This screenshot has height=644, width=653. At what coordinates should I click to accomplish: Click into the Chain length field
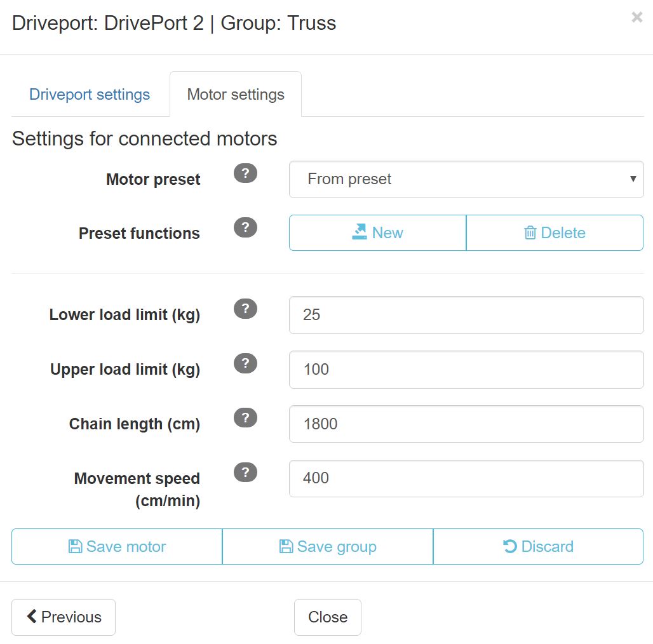(x=466, y=424)
